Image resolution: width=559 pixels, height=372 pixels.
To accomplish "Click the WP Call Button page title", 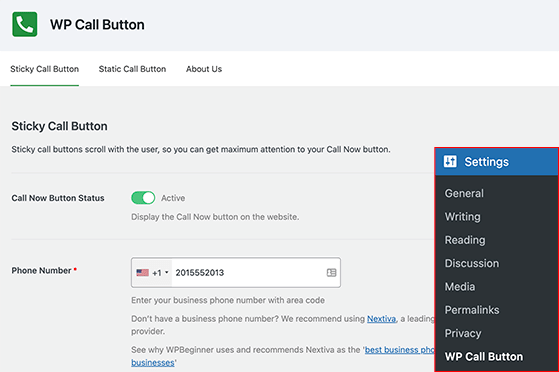I will pyautogui.click(x=97, y=25).
